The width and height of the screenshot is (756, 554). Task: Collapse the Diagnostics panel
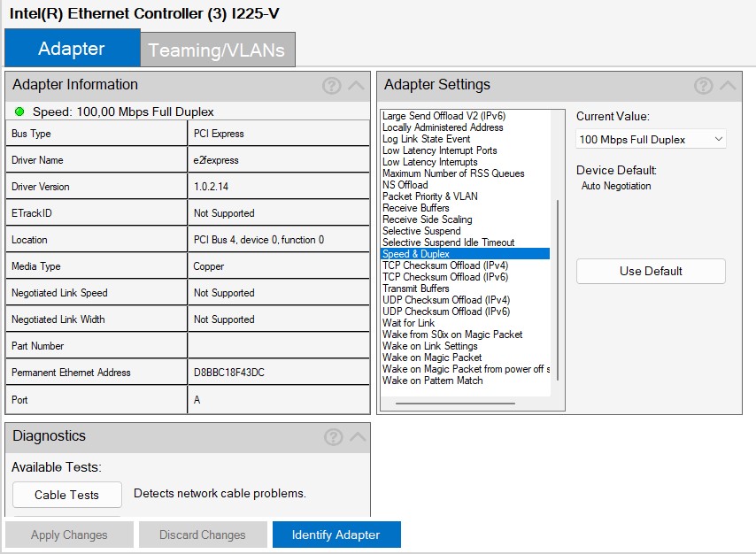pos(357,437)
